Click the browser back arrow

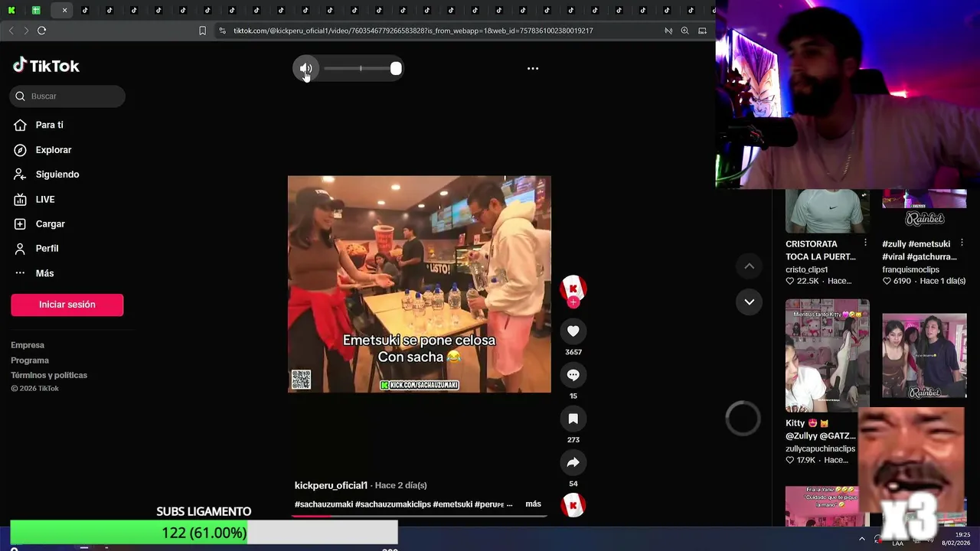(x=11, y=31)
